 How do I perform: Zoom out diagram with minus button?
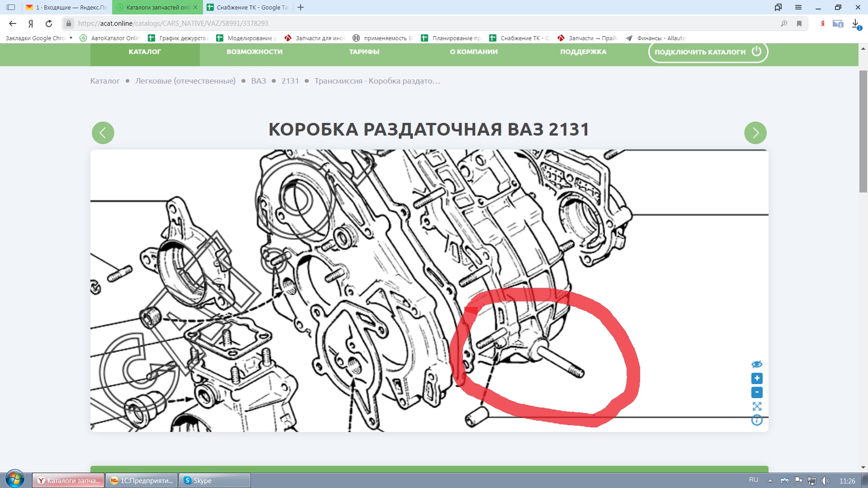click(x=757, y=392)
